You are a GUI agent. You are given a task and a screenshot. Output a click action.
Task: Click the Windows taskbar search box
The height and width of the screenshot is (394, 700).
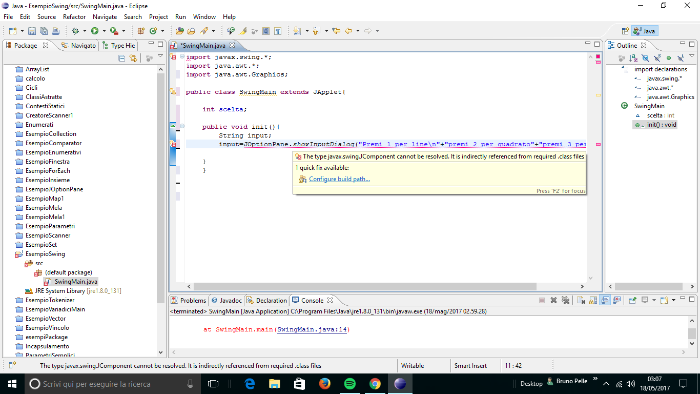[112, 384]
